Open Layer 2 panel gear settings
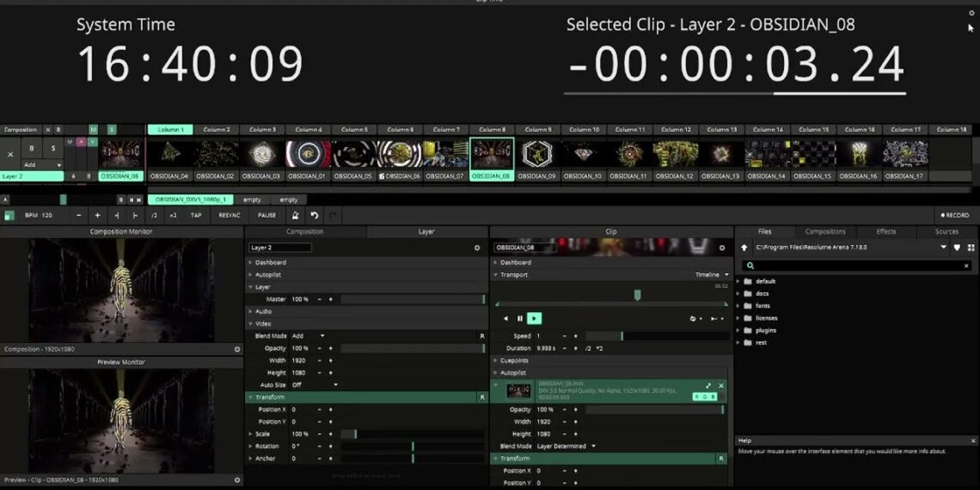 477,248
